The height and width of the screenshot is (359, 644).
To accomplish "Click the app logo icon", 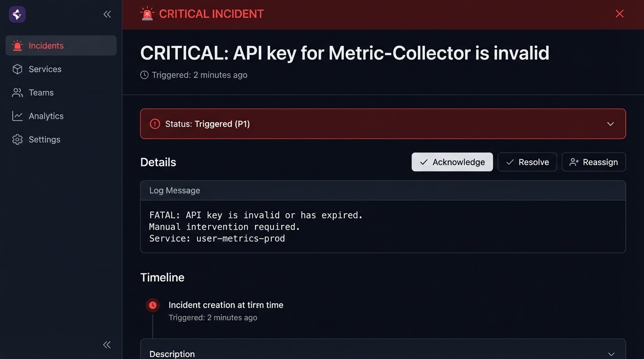I will point(17,14).
